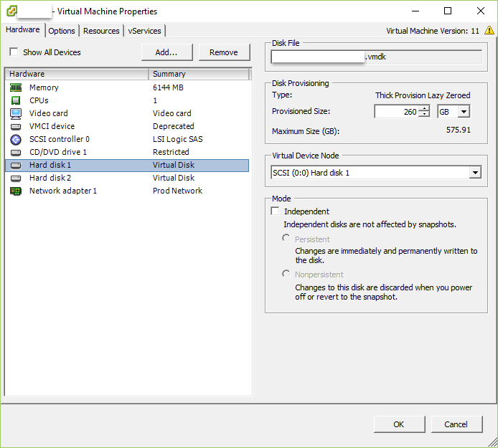This screenshot has width=498, height=448.
Task: Click the Cancel button
Action: (x=456, y=424)
